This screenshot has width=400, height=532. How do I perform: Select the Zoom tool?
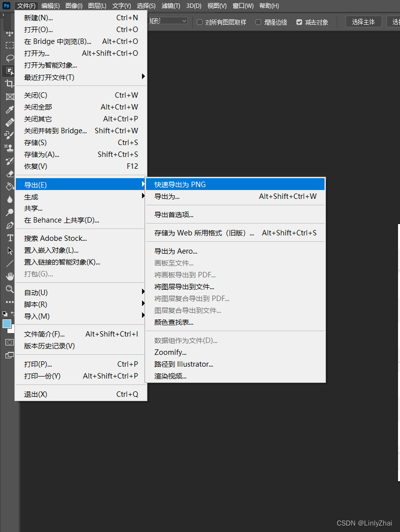point(9,289)
